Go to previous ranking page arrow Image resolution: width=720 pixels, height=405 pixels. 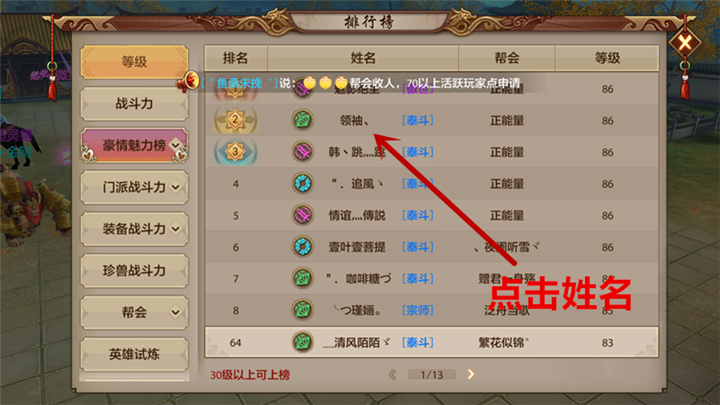tap(393, 374)
